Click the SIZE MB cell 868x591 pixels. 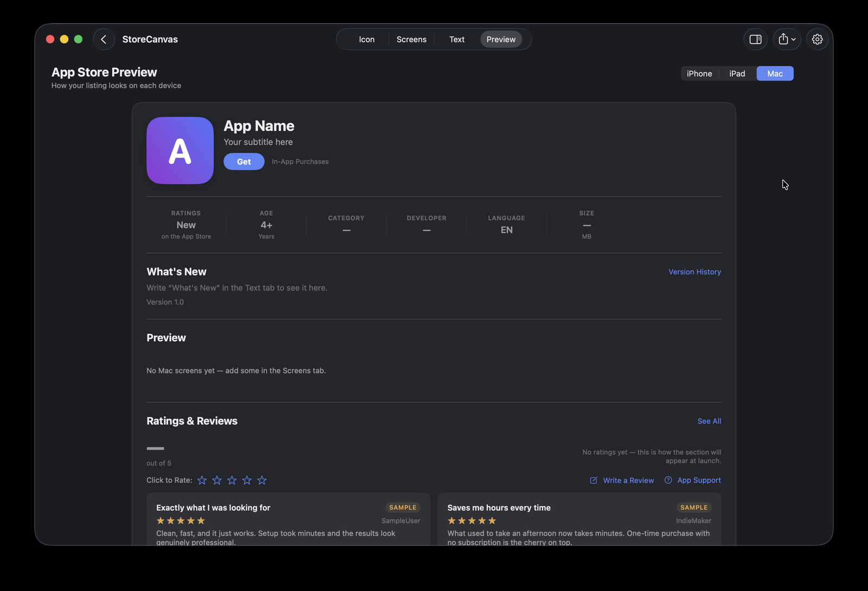point(586,225)
